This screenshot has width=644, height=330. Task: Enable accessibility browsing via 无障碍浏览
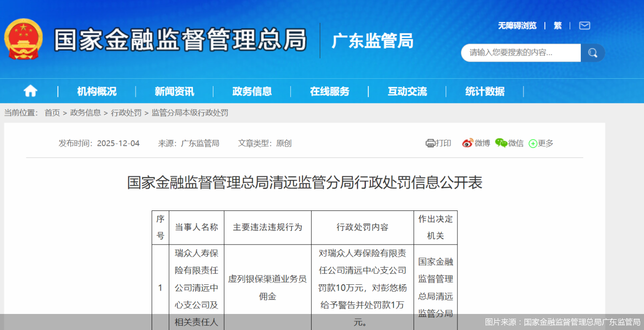(x=517, y=25)
